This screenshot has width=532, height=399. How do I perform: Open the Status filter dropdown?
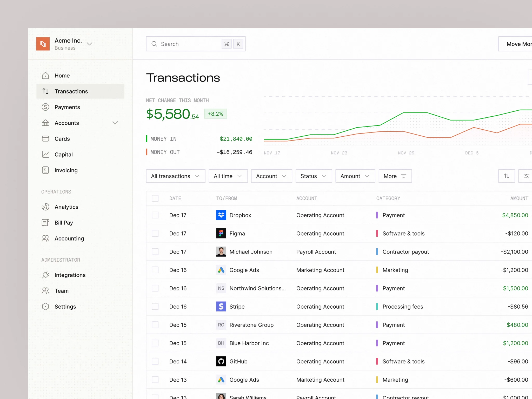[x=314, y=176]
